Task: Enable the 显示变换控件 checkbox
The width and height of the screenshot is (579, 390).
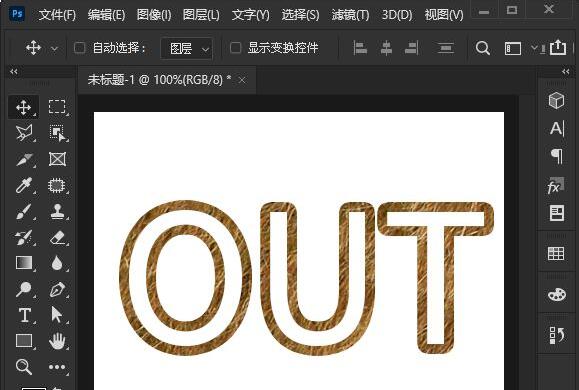Action: (x=235, y=48)
